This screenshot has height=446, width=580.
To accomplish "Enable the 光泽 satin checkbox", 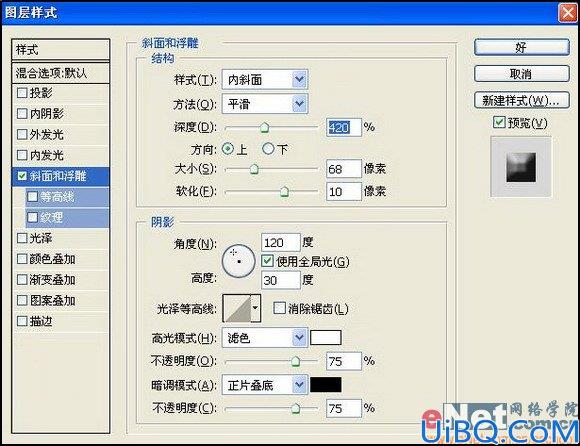I will (x=22, y=238).
